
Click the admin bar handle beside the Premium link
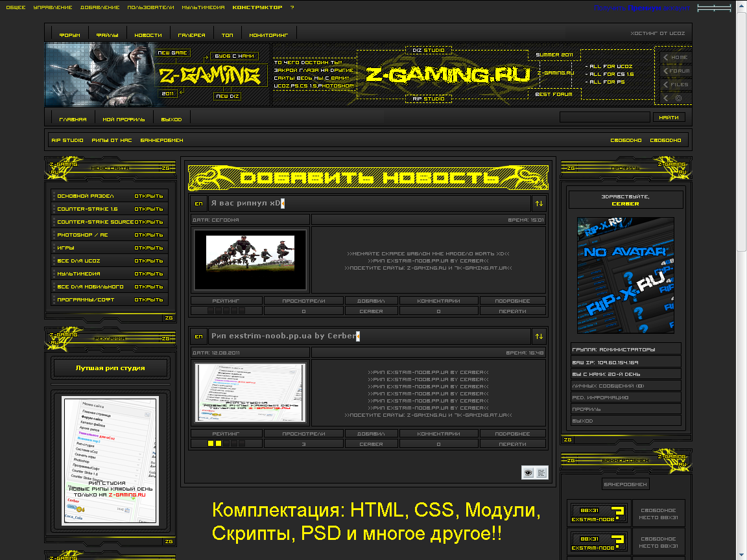click(x=714, y=8)
